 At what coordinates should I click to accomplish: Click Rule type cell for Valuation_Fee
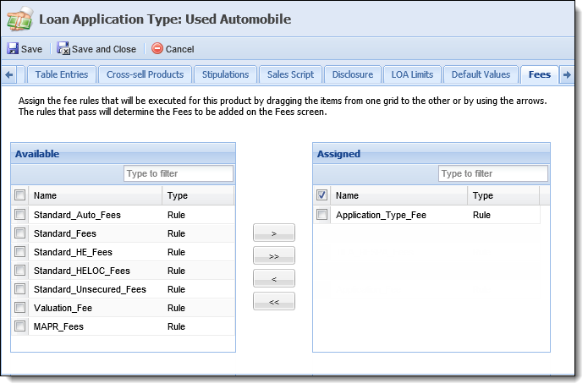(176, 308)
